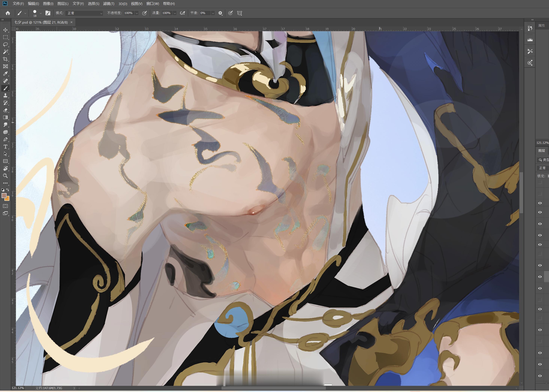Select the Rectangle shape tool
Image resolution: width=549 pixels, height=392 pixels.
point(5,161)
